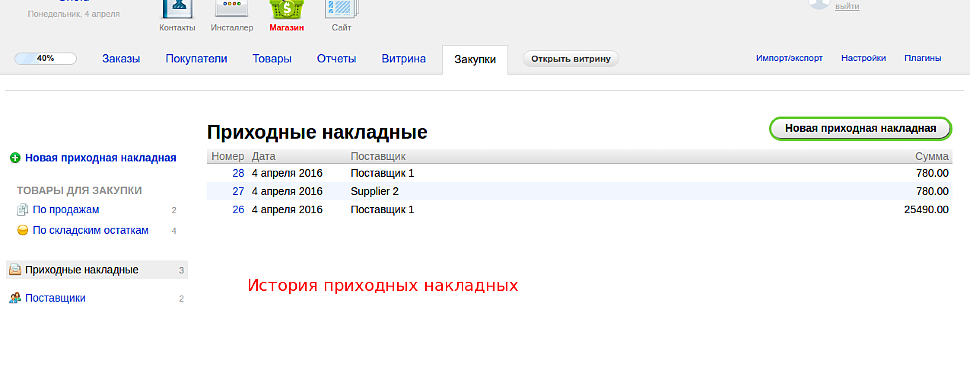Click the count 4 beside По складским остаткам
This screenshot has width=970, height=377.
(174, 231)
